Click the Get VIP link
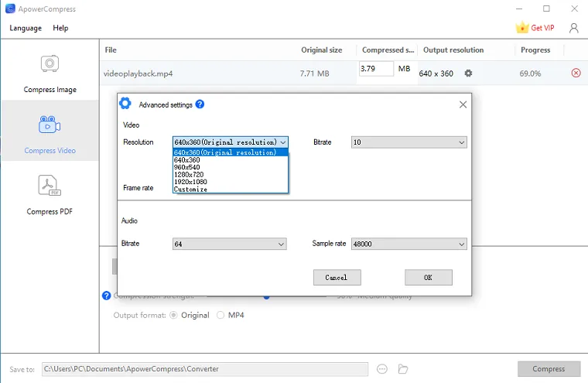588x383 pixels. [542, 28]
